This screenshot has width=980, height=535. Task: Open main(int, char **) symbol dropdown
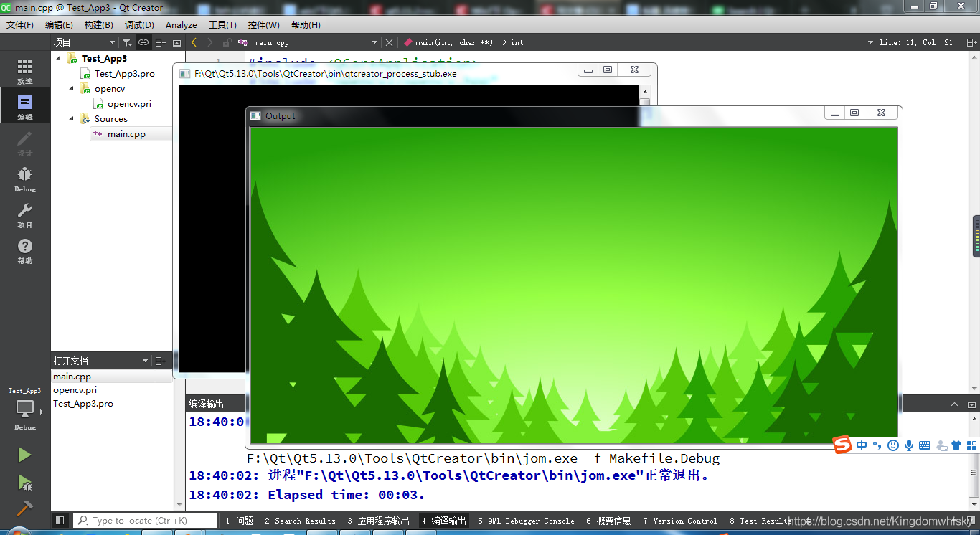pos(639,42)
